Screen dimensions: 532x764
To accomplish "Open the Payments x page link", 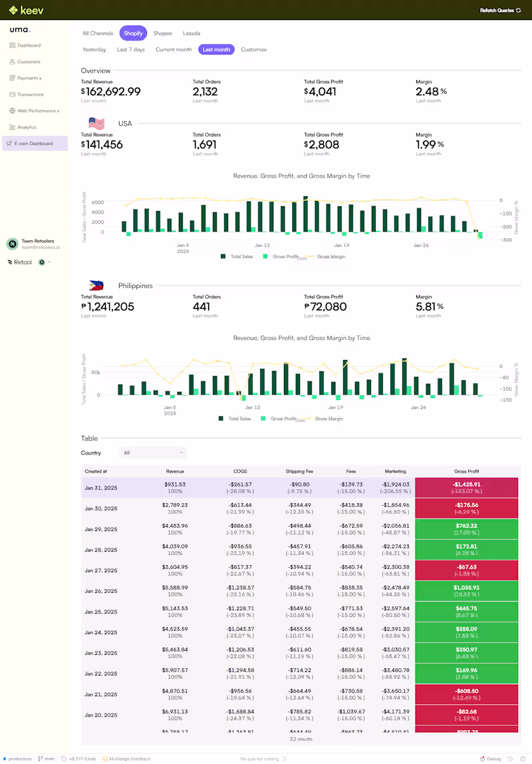I will pos(29,78).
